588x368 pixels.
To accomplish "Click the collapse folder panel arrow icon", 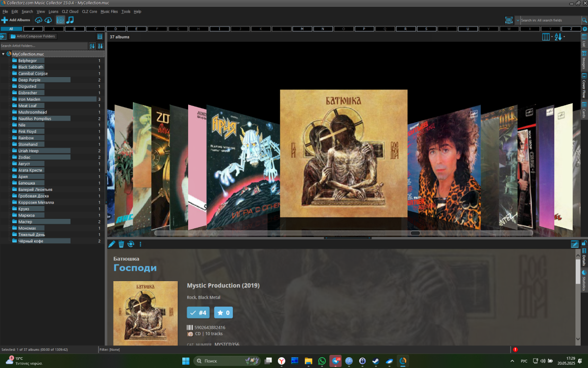I will [x=3, y=36].
